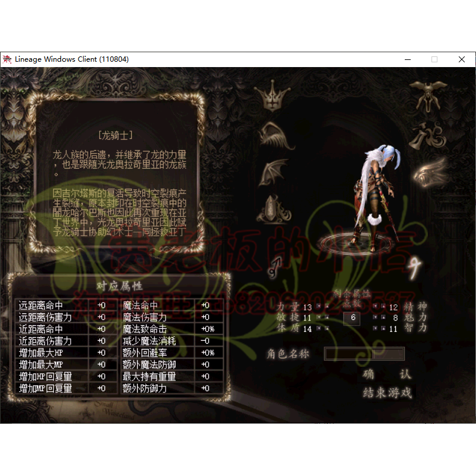The image size is (476, 476).
Task: Select the 减少魔法消耗 row
Action: coord(172,341)
